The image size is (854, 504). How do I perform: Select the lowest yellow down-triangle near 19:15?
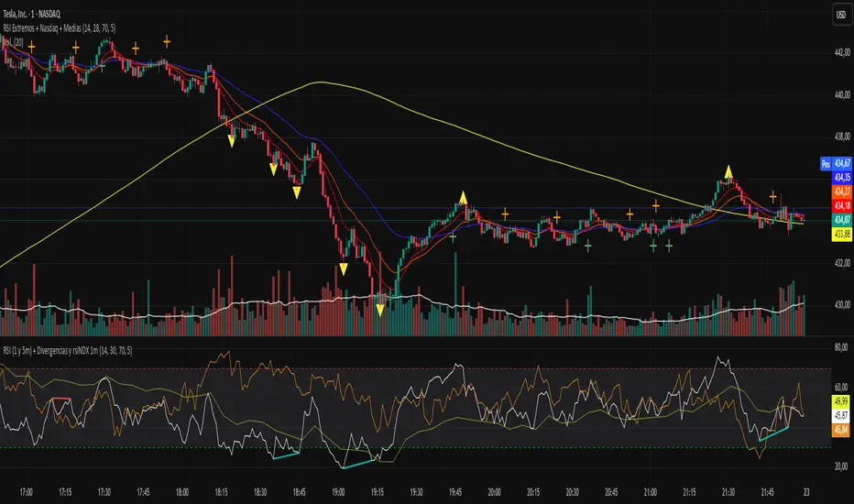[380, 311]
